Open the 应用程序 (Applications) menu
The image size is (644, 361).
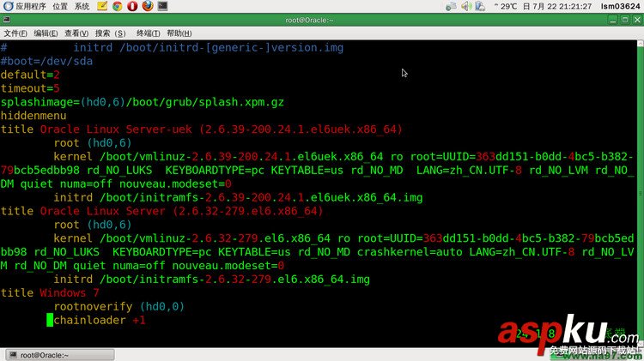[x=25, y=6]
